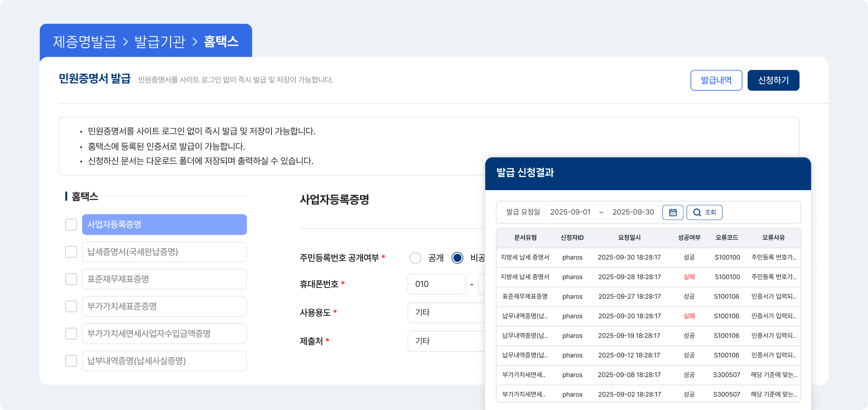This screenshot has width=868, height=410.
Task: Click 제증명발급 in the breadcrumb
Action: (x=85, y=41)
